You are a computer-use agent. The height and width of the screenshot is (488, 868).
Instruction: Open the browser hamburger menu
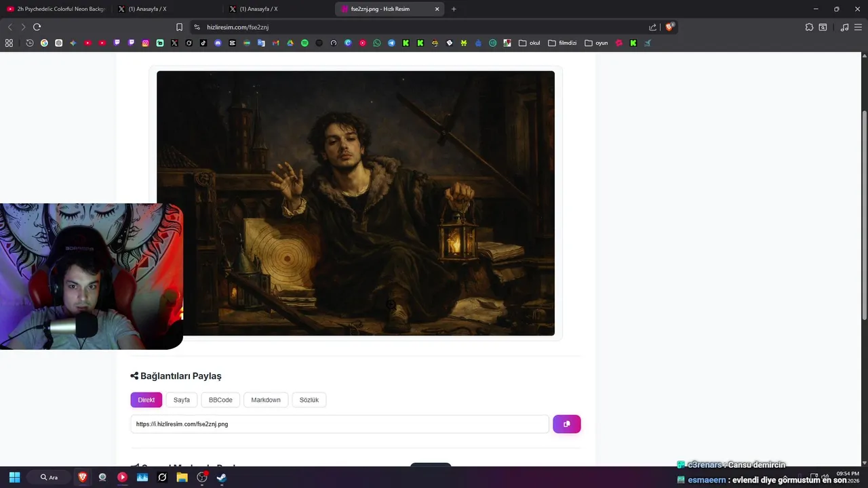(857, 27)
